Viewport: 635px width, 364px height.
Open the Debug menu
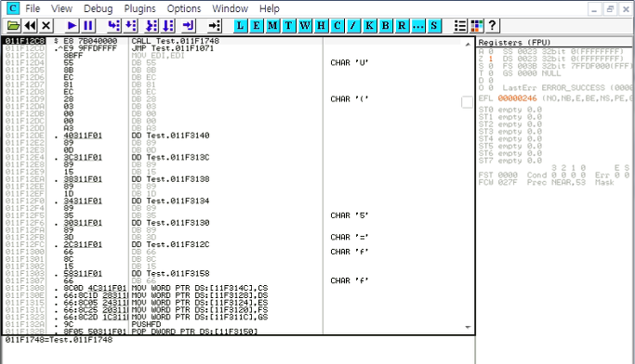(x=98, y=8)
